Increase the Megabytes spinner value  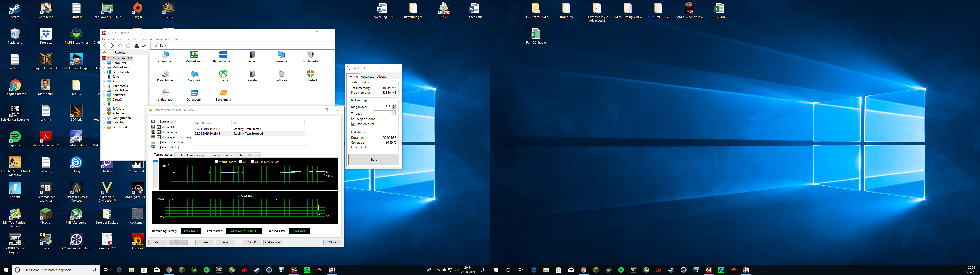394,105
